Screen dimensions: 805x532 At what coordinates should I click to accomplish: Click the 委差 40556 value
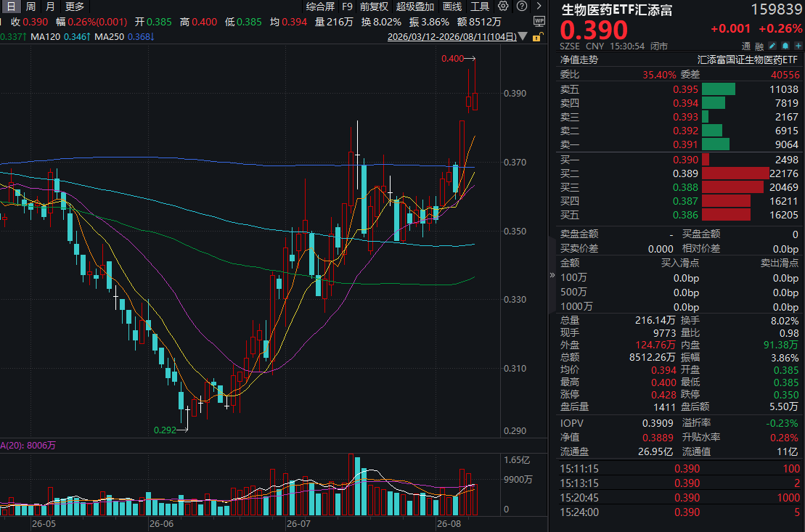tap(785, 75)
